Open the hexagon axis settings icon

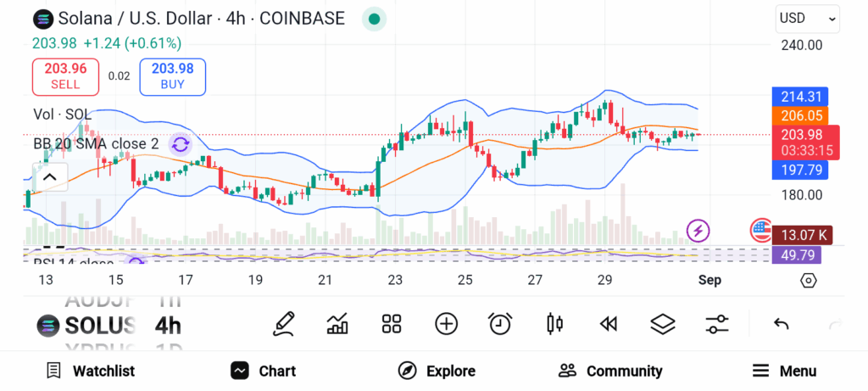click(808, 280)
